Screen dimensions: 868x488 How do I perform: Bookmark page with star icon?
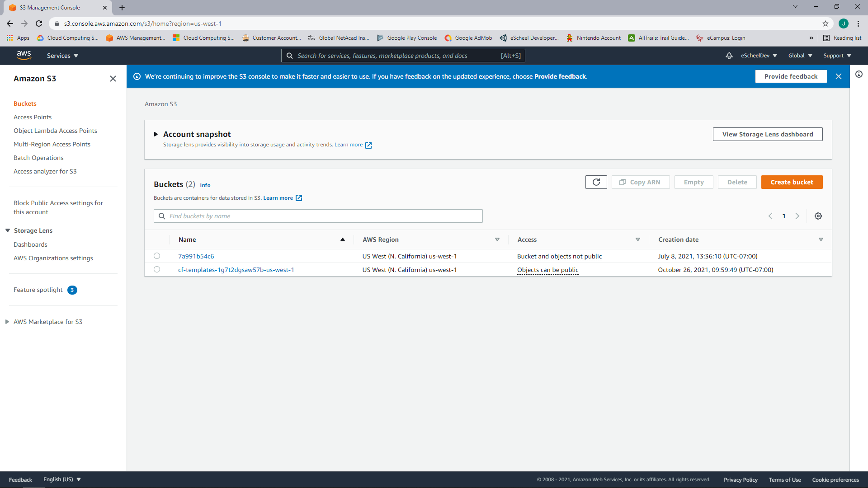coord(825,23)
